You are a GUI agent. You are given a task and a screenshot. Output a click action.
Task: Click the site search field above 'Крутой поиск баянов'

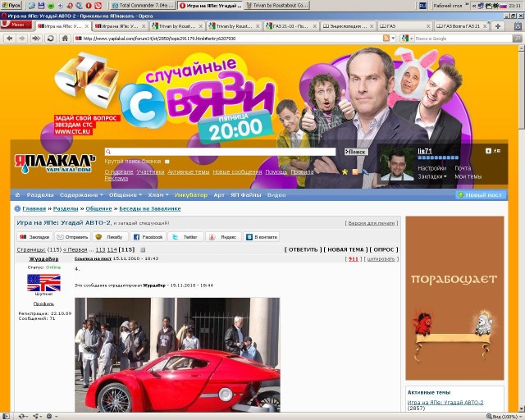221,152
